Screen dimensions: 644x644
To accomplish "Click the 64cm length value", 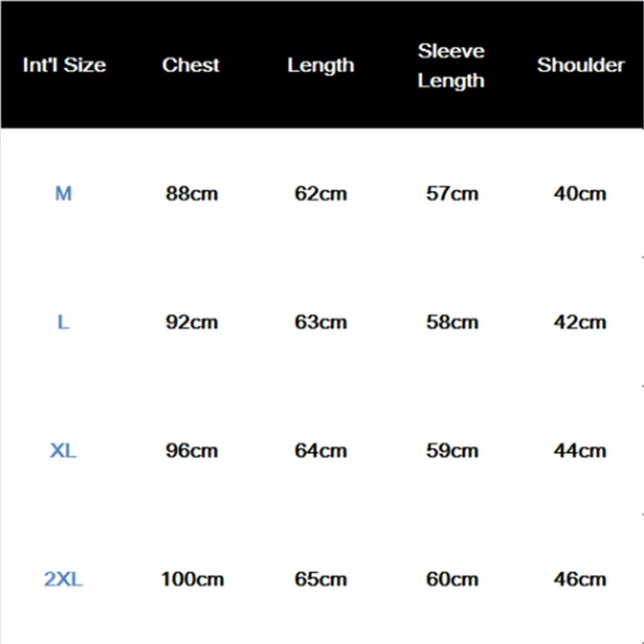I will [x=320, y=451].
